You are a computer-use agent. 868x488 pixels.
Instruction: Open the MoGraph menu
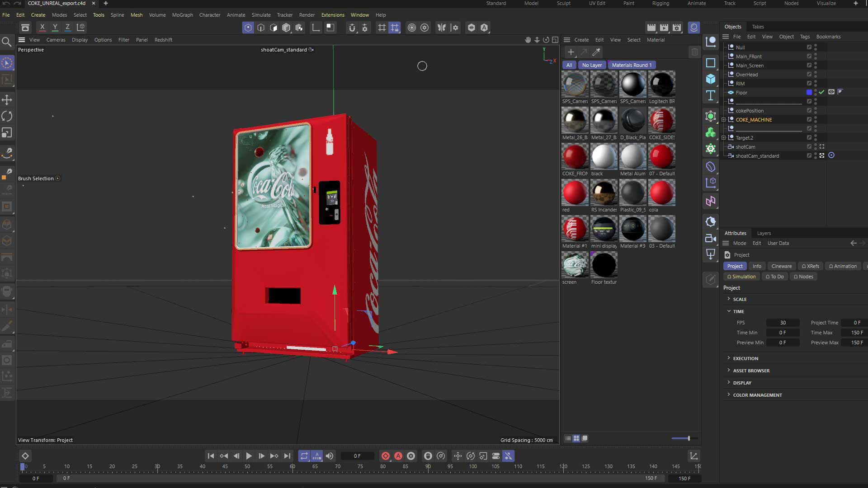coord(182,15)
